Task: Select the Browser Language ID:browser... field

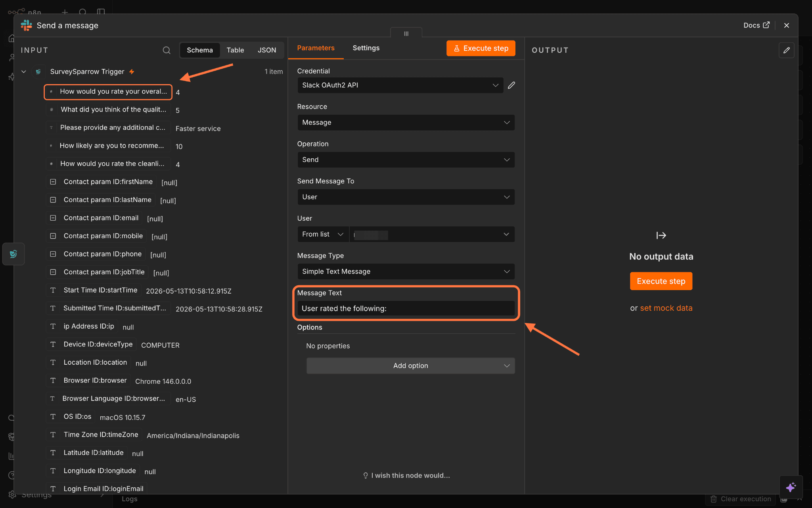Action: (109, 399)
